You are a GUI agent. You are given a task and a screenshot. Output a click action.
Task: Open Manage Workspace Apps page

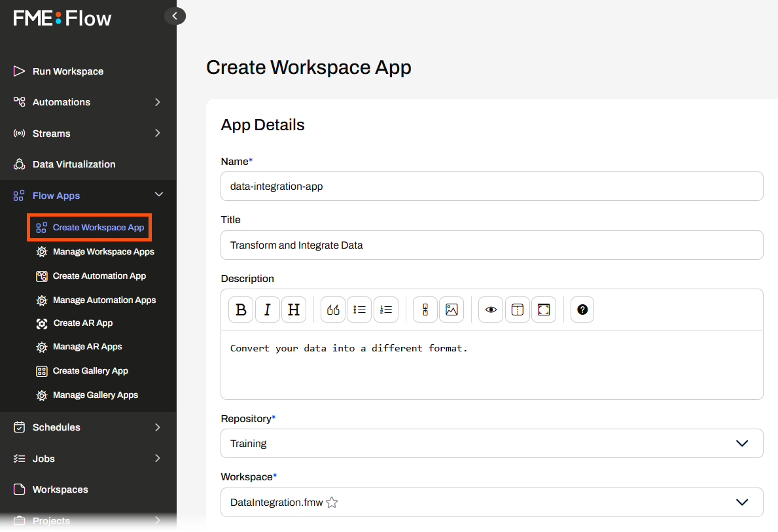coord(103,252)
